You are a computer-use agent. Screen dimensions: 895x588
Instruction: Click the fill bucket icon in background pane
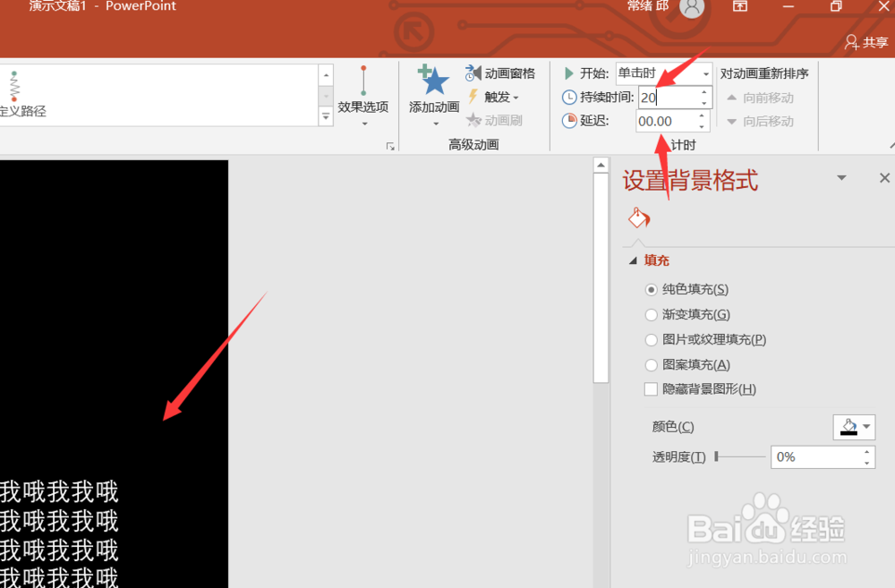tap(638, 217)
